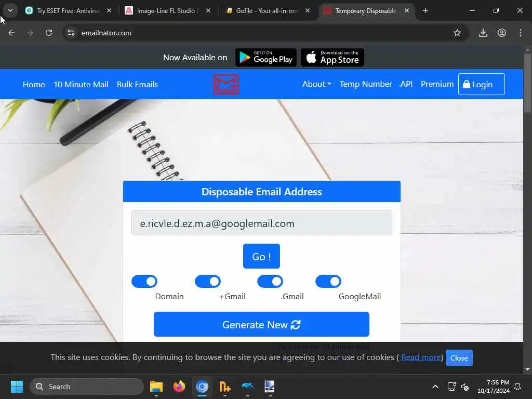Image resolution: width=532 pixels, height=399 pixels.
Task: Close the Temporary Disposable tab
Action: (406, 10)
